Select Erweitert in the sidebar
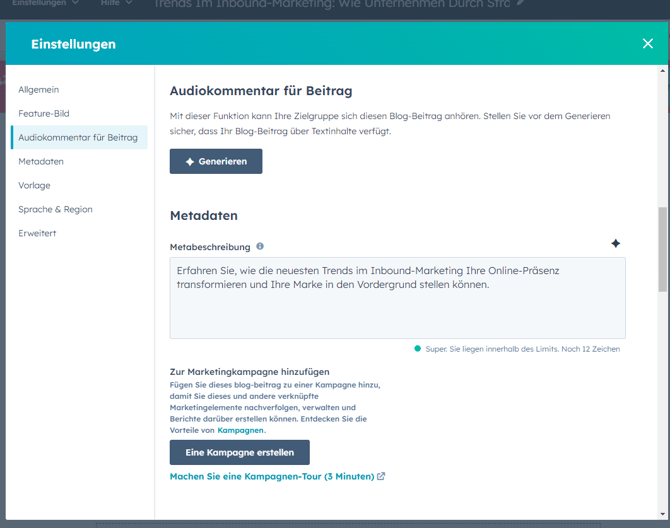Viewport: 670px width, 528px height. click(37, 234)
